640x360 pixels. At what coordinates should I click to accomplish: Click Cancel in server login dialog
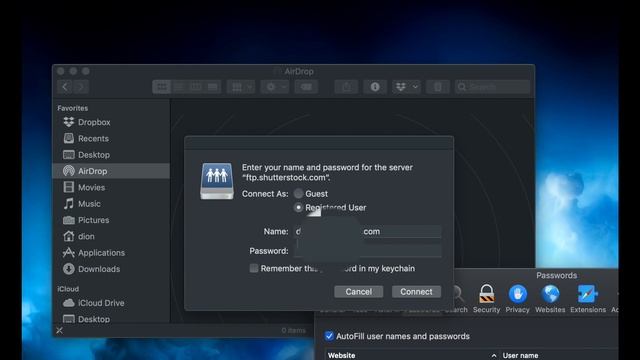[358, 291]
